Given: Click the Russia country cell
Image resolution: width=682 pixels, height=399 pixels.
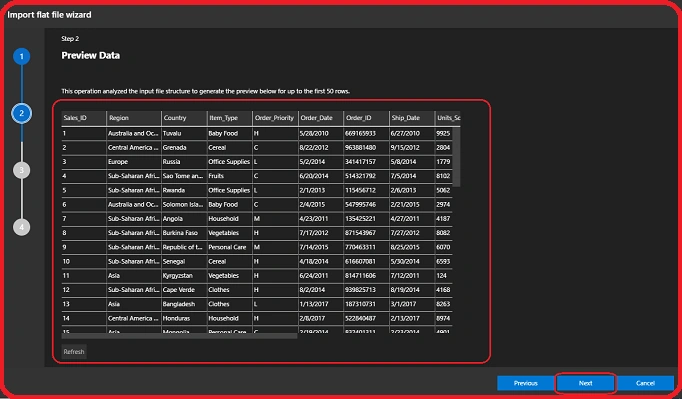Looking at the screenshot, I should coord(184,162).
